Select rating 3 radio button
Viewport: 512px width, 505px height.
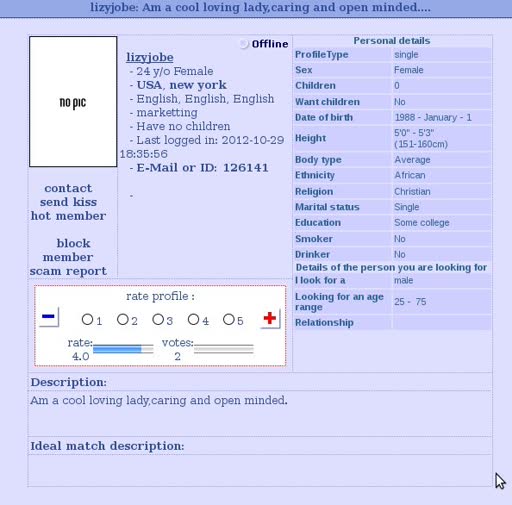click(158, 319)
